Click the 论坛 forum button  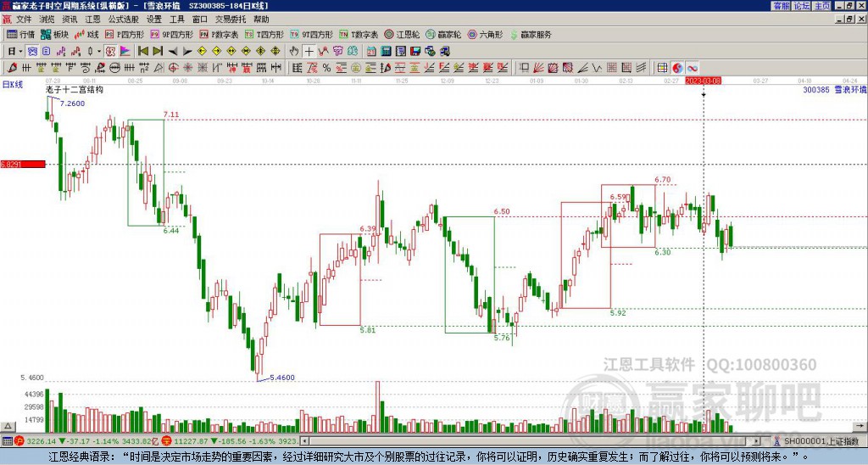[801, 6]
